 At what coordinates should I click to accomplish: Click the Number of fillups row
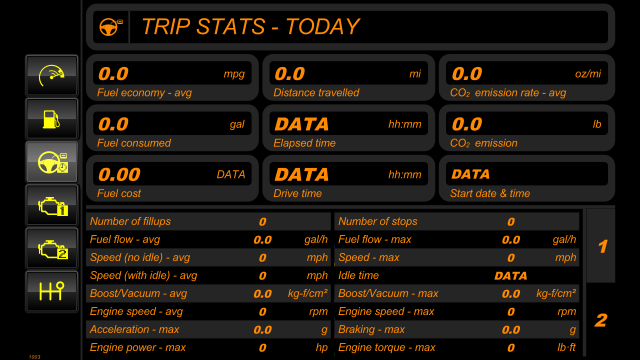(209, 221)
